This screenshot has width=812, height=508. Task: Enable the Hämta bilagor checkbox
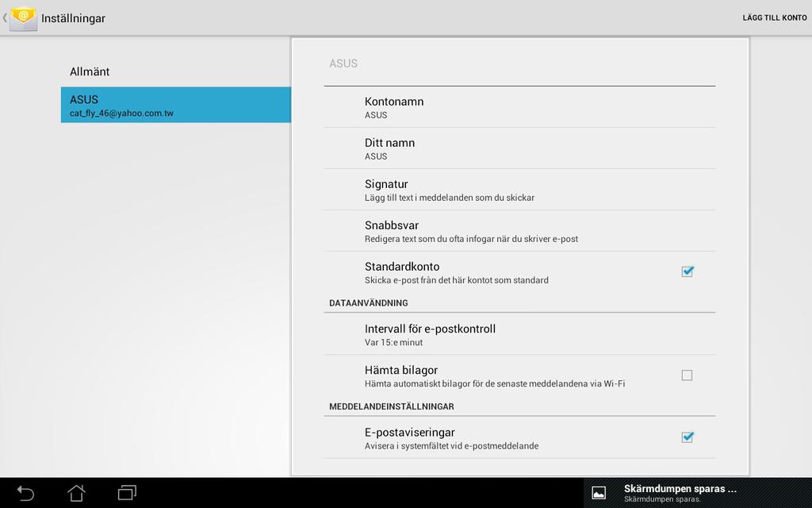(x=688, y=375)
